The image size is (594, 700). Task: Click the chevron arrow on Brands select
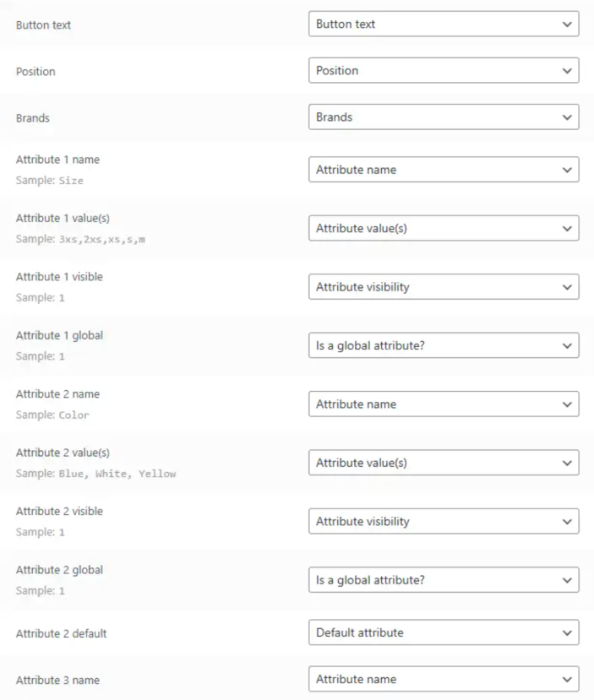coord(567,117)
